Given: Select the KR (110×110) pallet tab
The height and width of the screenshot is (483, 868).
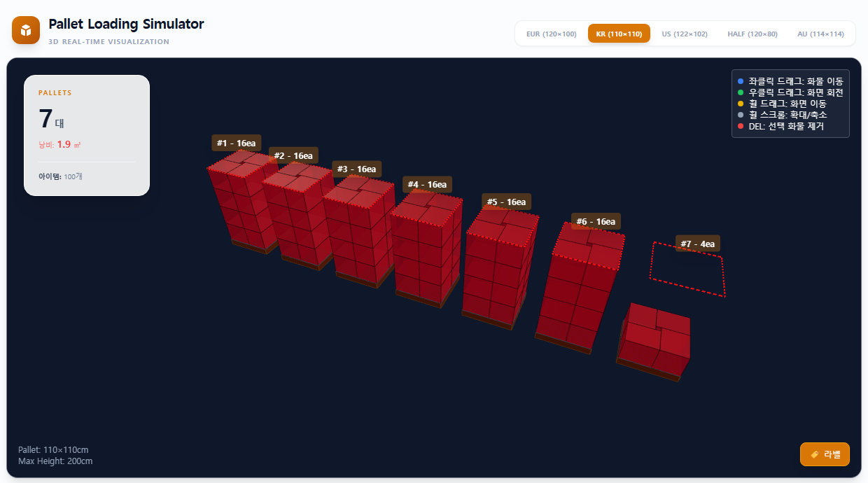Looking at the screenshot, I should click(x=619, y=34).
